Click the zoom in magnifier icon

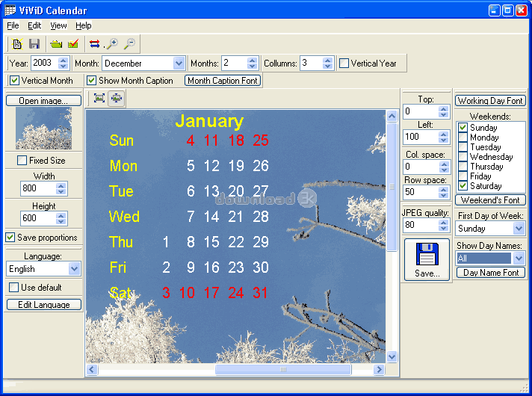112,44
